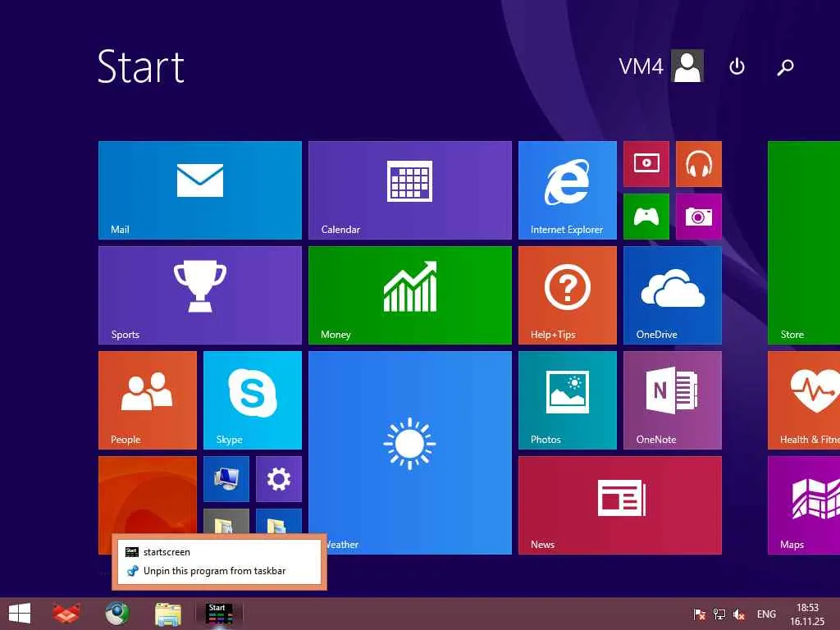Open the Health & Fitness tile

click(804, 400)
